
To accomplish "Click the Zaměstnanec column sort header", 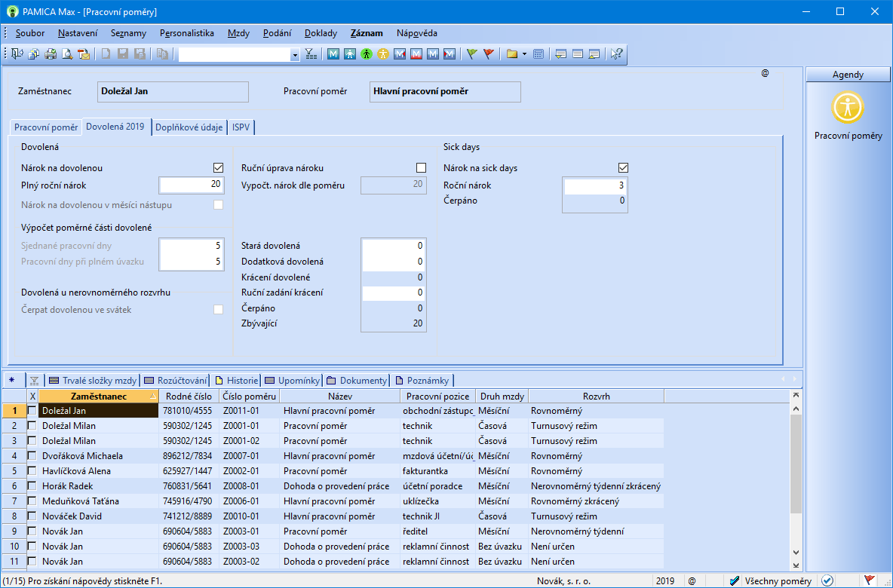I will point(98,396).
